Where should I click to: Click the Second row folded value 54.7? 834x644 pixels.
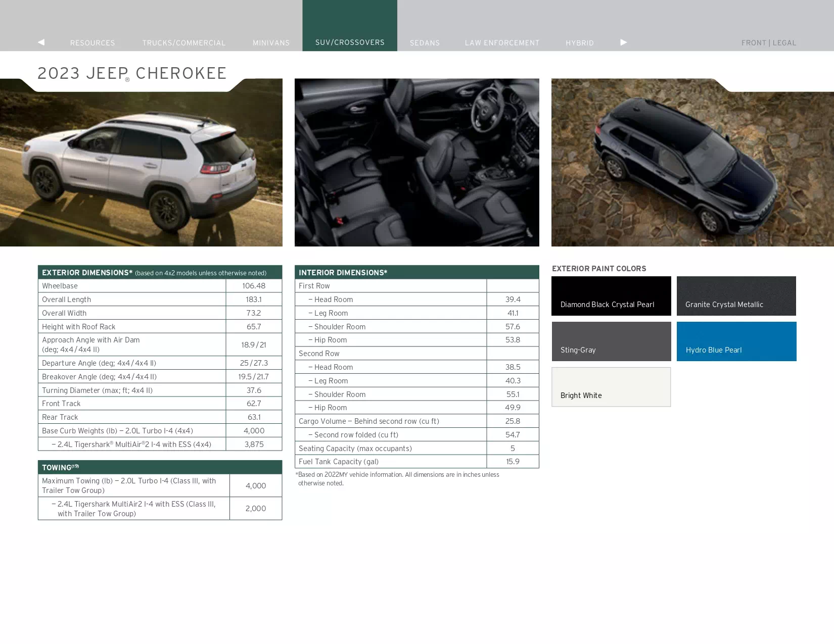coord(513,435)
